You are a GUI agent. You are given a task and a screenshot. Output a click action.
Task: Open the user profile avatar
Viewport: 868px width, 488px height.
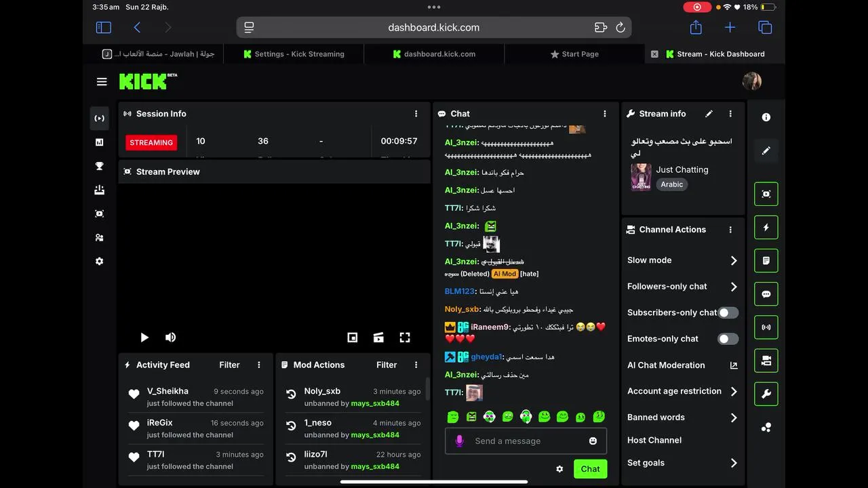(x=752, y=81)
